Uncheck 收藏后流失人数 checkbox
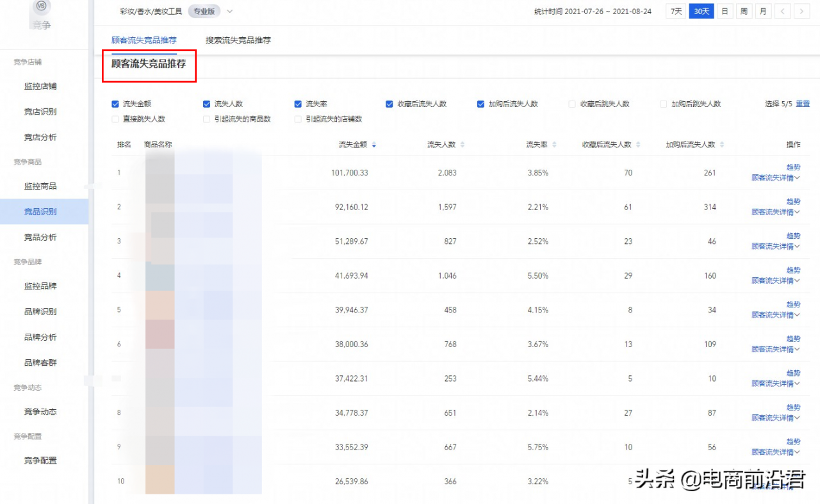 (389, 104)
